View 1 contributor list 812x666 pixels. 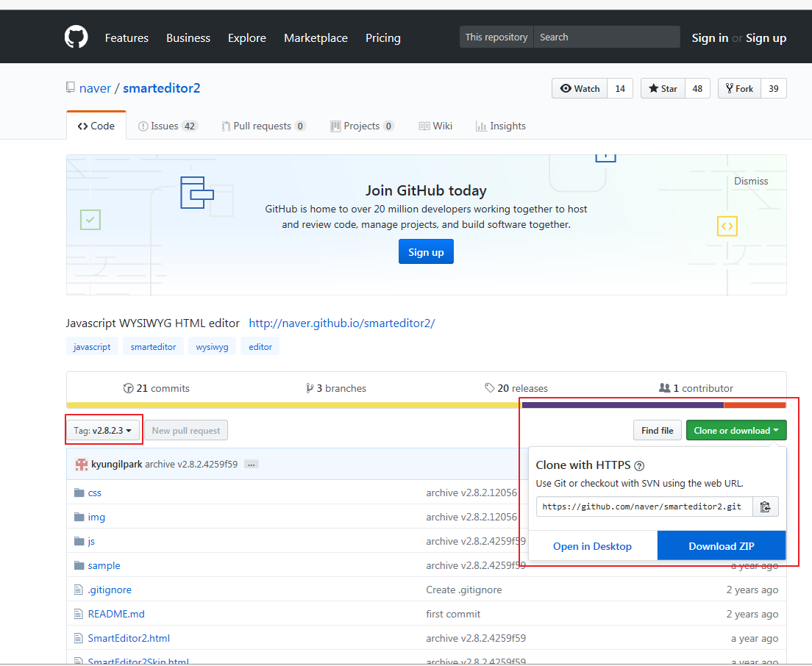click(696, 388)
